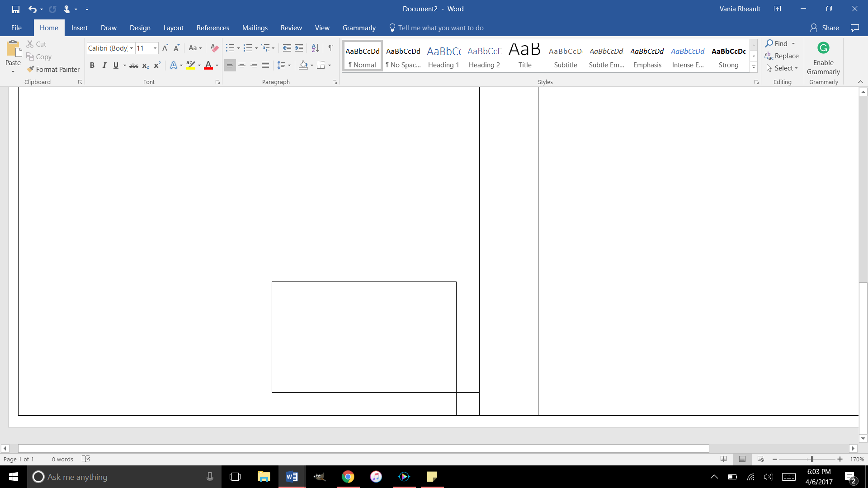
Task: Apply the Heading 1 style
Action: (x=443, y=56)
